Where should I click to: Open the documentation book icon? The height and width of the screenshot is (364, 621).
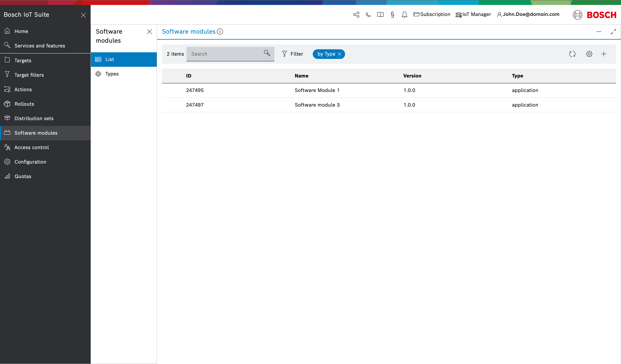pyautogui.click(x=380, y=14)
